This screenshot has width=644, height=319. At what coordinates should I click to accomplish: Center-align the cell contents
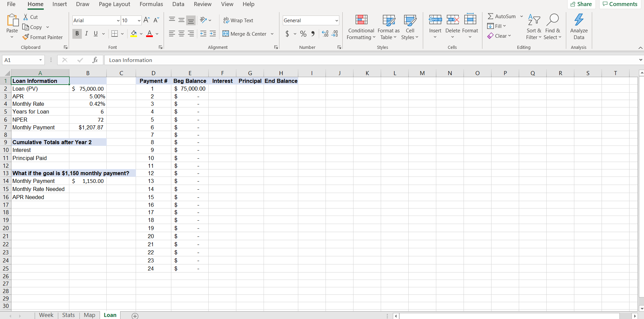pos(181,34)
